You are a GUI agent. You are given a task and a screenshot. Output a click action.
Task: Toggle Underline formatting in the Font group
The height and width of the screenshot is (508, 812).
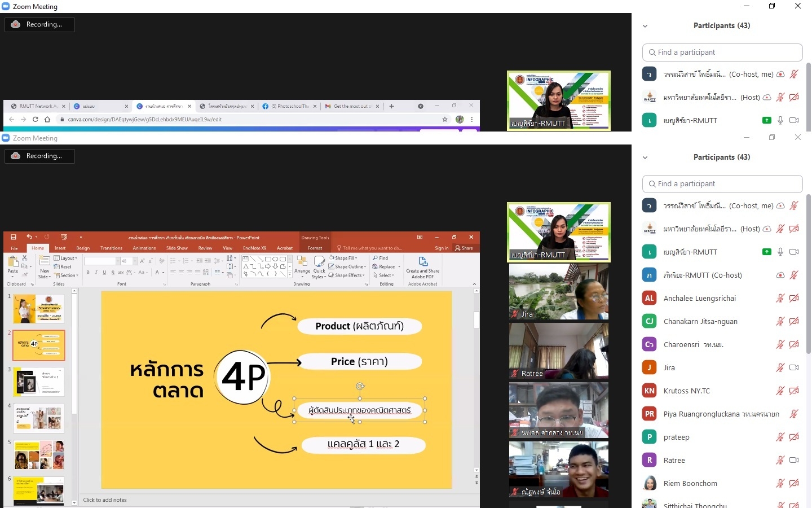pos(104,273)
